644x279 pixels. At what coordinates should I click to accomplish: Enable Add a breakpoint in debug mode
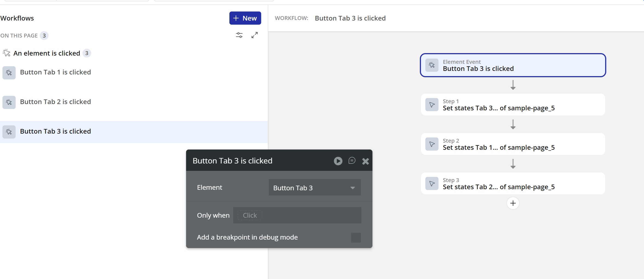pyautogui.click(x=356, y=238)
